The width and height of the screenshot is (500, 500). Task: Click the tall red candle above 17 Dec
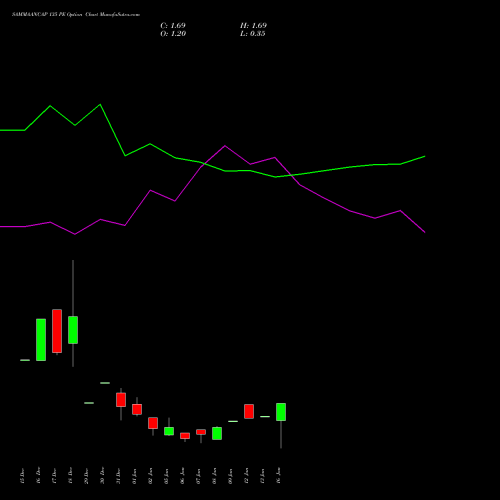pyautogui.click(x=57, y=331)
